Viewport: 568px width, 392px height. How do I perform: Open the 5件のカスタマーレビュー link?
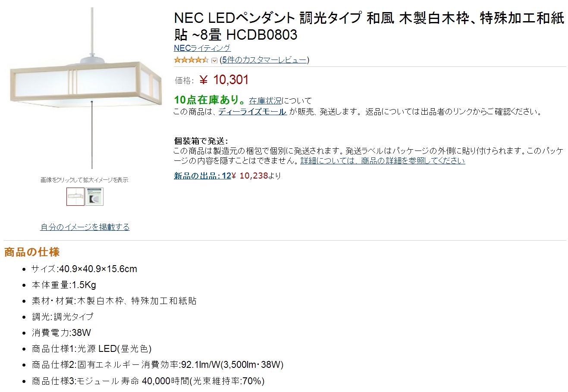(x=264, y=60)
